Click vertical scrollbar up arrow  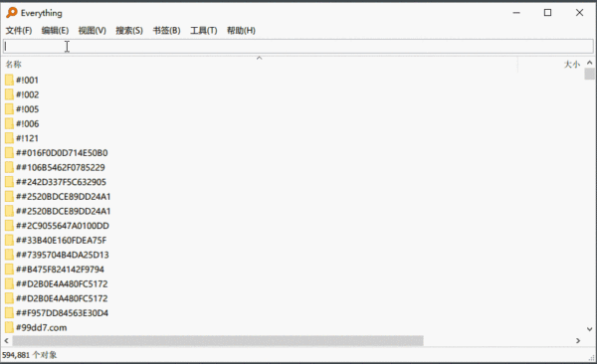[589, 63]
